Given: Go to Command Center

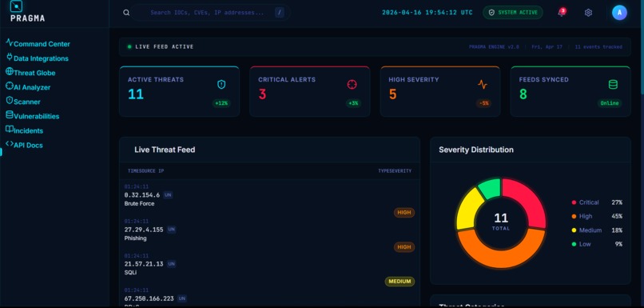Looking at the screenshot, I should point(42,44).
